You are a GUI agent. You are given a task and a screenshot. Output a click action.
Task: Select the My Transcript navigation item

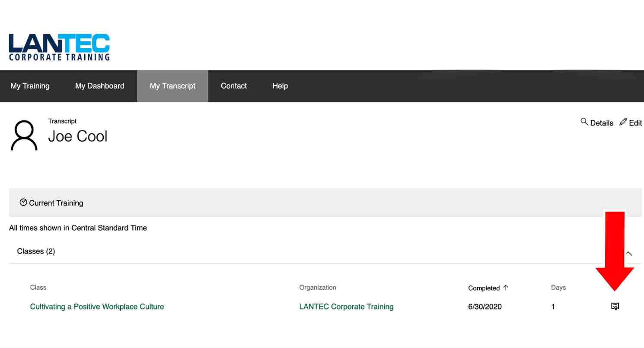(x=172, y=86)
